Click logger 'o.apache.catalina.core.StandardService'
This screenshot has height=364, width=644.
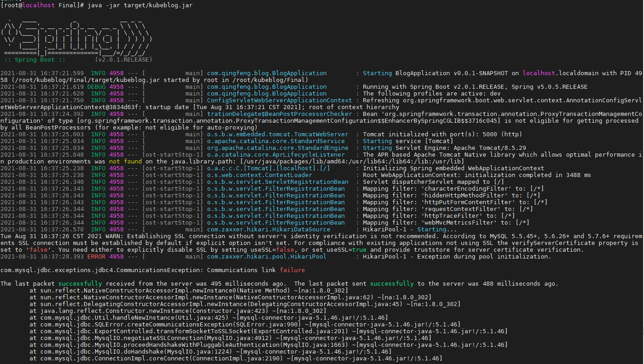point(276,141)
